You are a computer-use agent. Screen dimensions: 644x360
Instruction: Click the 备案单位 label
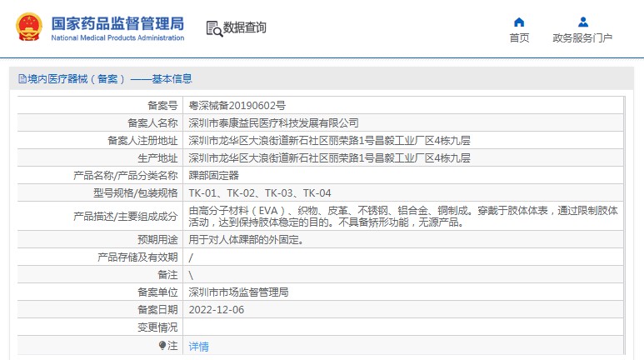coord(157,292)
